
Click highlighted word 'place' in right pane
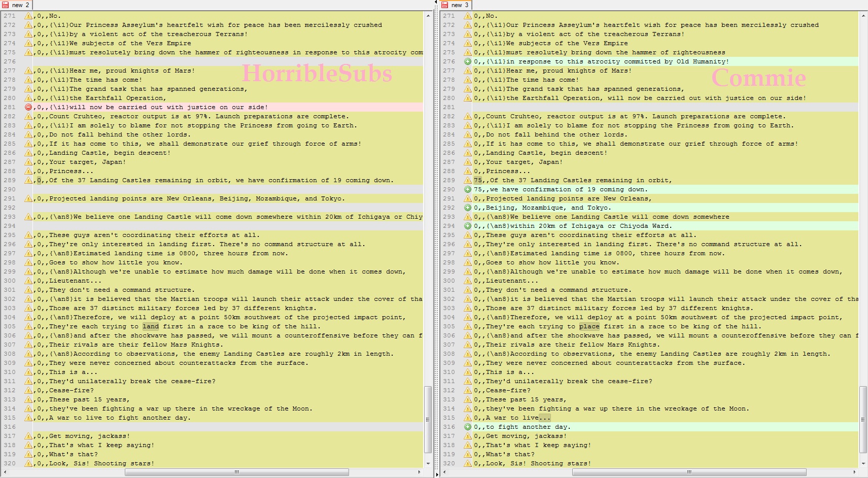point(589,326)
